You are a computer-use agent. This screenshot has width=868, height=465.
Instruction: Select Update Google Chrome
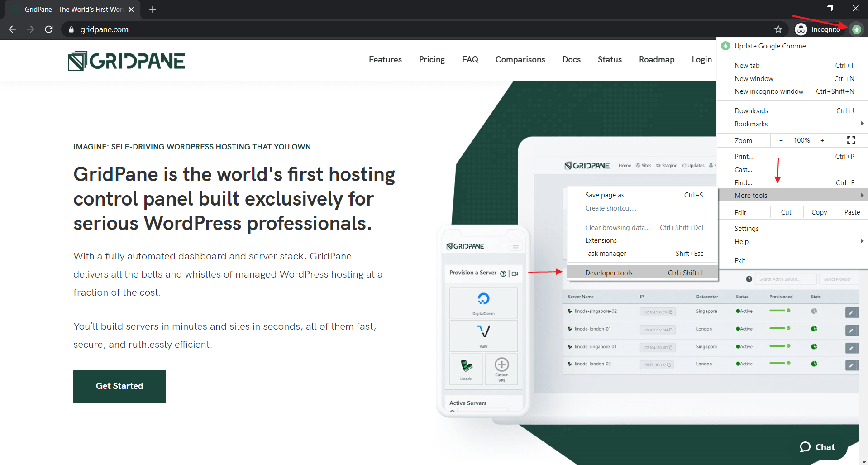pos(792,46)
